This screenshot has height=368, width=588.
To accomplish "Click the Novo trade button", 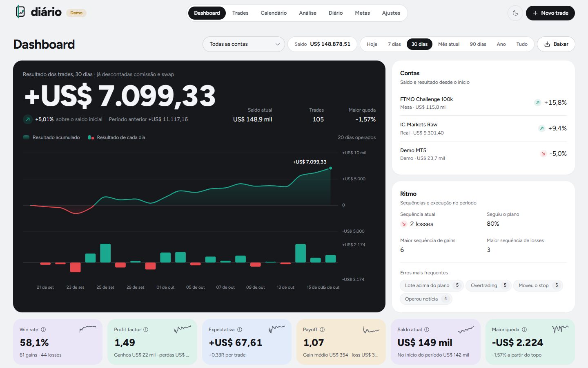I will click(x=550, y=13).
